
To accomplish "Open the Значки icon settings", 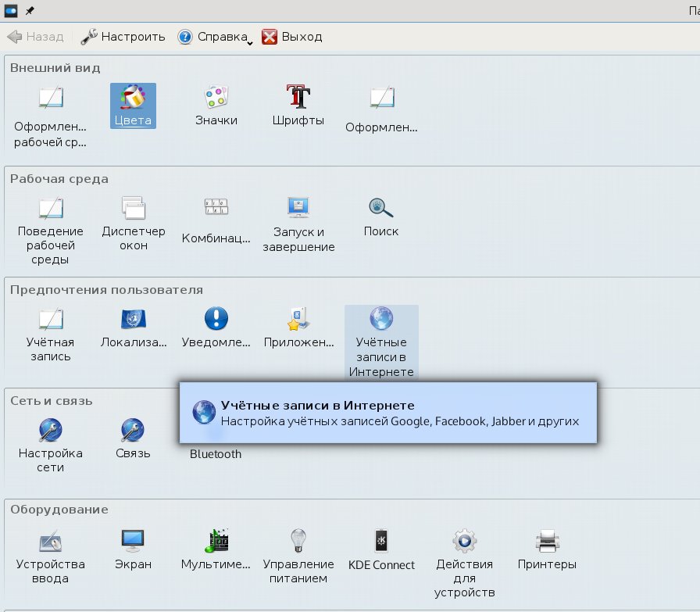I will click(x=216, y=106).
